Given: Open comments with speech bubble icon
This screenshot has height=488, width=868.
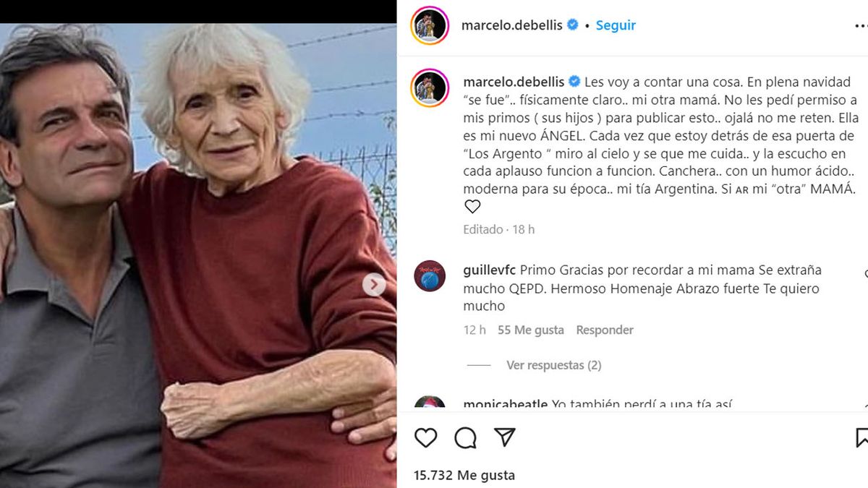Looking at the screenshot, I should pyautogui.click(x=465, y=437).
